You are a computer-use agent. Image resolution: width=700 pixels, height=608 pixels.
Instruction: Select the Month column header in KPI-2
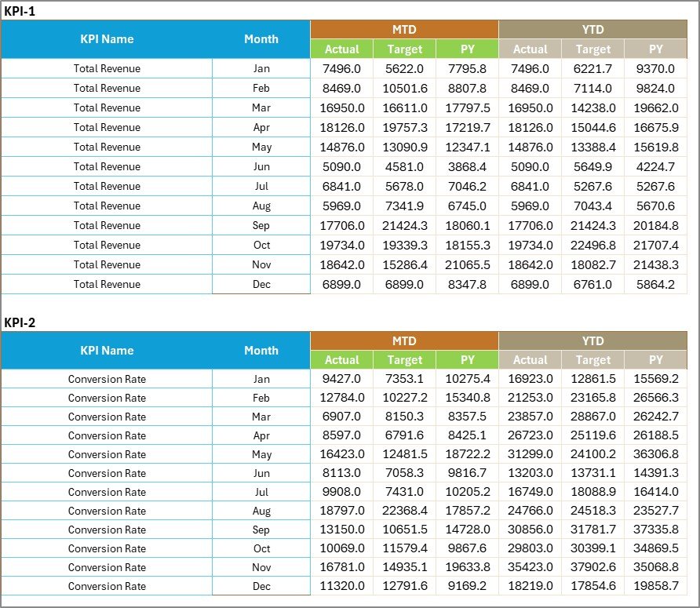click(261, 351)
